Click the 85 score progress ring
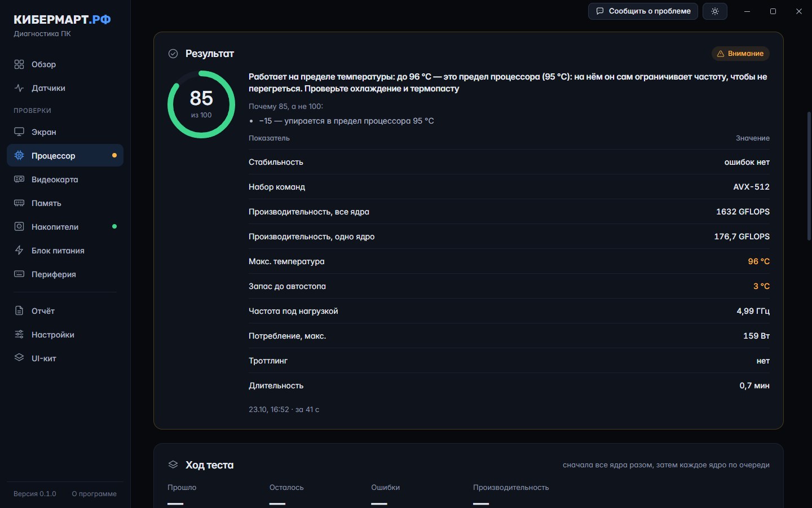812x508 pixels. coord(201,104)
